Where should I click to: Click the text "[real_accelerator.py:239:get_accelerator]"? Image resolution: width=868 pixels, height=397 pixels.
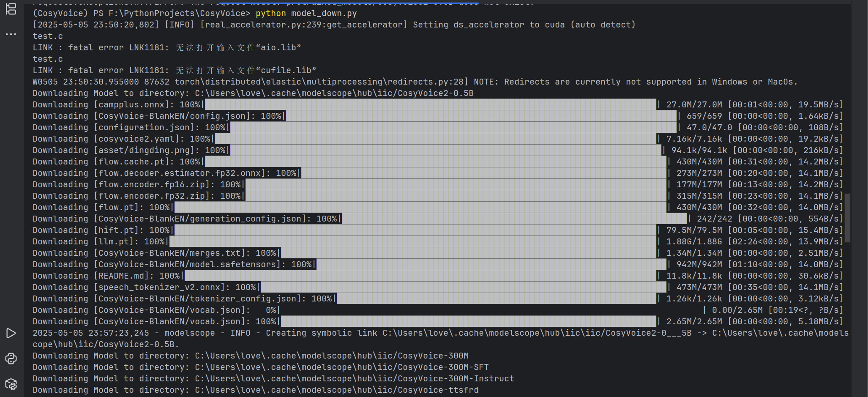click(304, 25)
